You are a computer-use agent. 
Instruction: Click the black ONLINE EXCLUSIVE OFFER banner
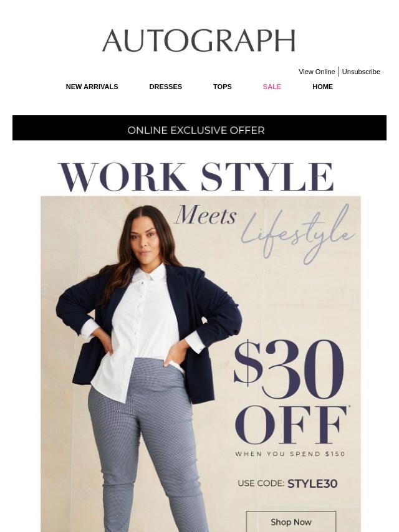199,128
